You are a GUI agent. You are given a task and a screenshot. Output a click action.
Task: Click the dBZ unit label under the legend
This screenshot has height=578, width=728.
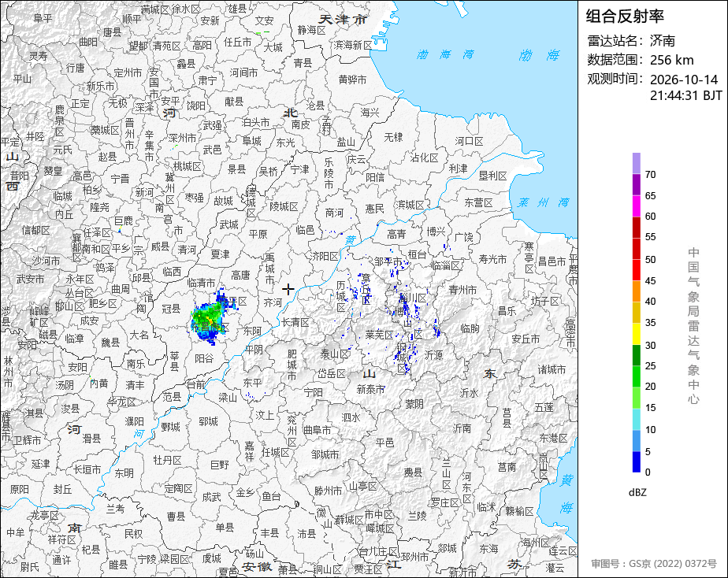(x=637, y=492)
